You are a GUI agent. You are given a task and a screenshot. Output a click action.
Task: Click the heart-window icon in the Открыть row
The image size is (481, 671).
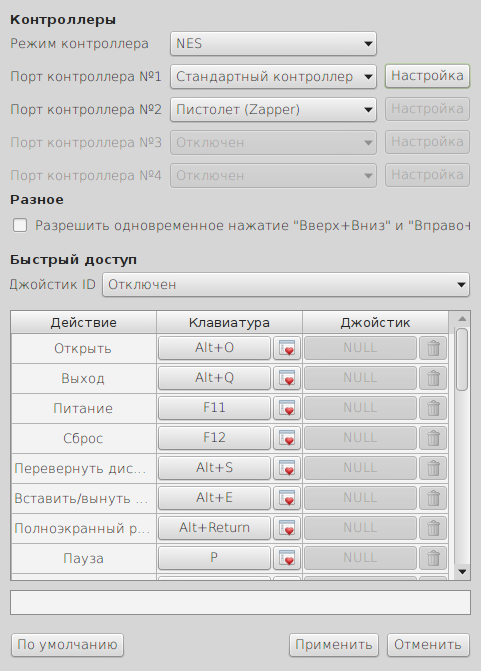click(x=287, y=348)
